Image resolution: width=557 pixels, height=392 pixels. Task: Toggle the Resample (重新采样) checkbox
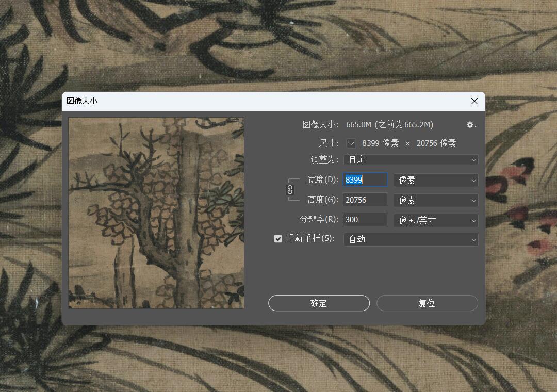[278, 238]
